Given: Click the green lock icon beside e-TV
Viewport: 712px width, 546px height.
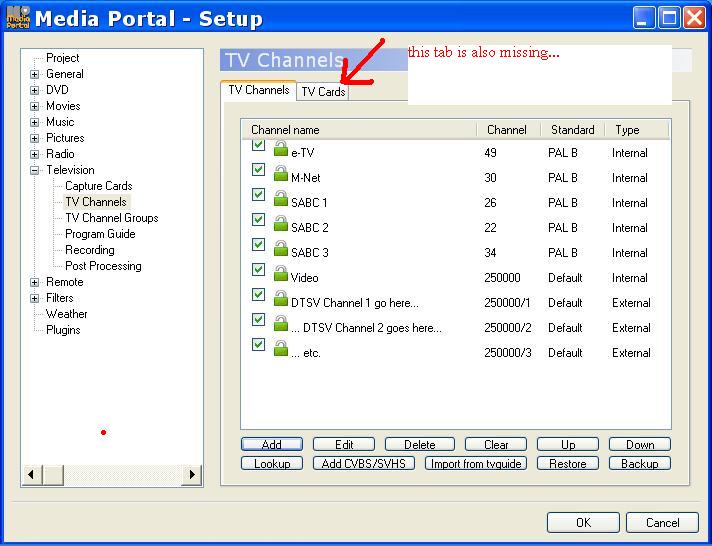Looking at the screenshot, I should (x=280, y=149).
